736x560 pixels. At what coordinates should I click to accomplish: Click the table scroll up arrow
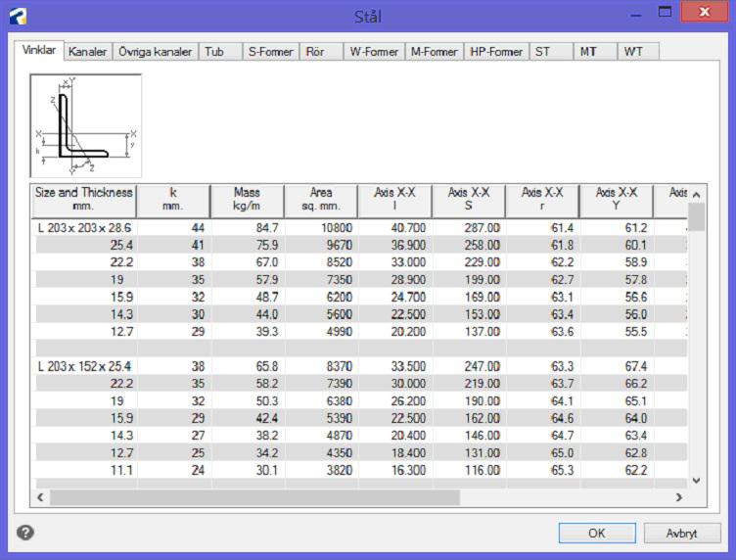tap(697, 194)
